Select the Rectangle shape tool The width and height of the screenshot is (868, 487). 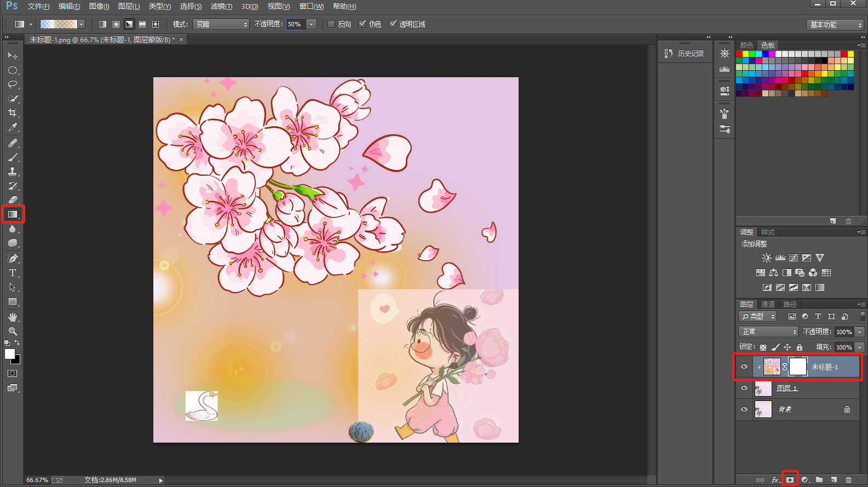click(13, 301)
